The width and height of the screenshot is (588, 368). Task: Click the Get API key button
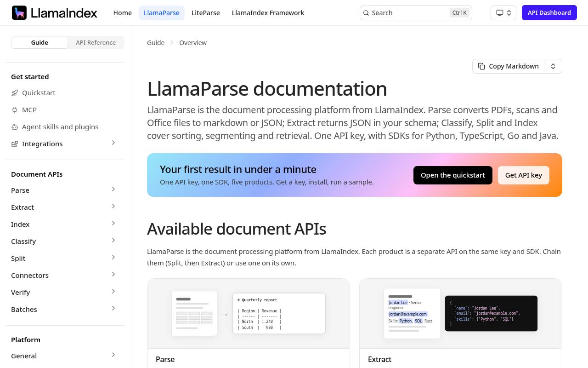pyautogui.click(x=524, y=175)
